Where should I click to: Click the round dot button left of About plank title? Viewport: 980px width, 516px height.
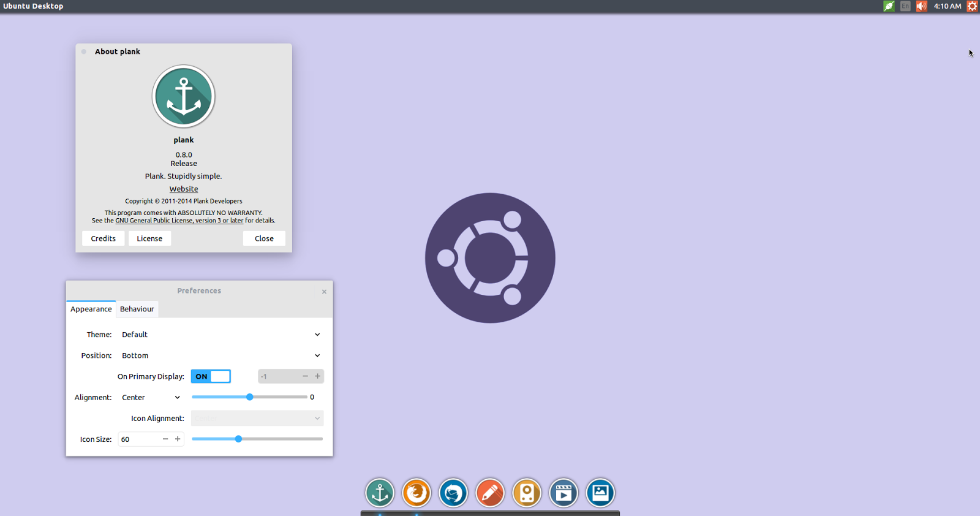pos(84,51)
